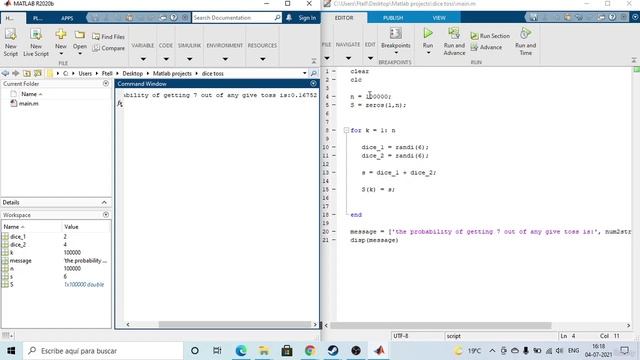Navigate back in folder history
640x360 pixels.
(5, 73)
